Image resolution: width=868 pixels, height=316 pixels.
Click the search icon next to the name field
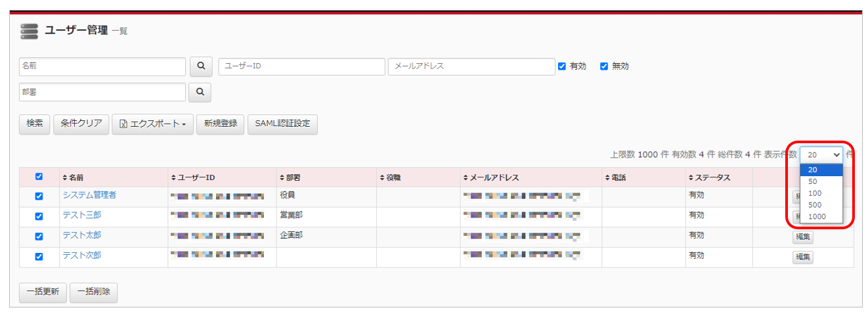pos(201,66)
